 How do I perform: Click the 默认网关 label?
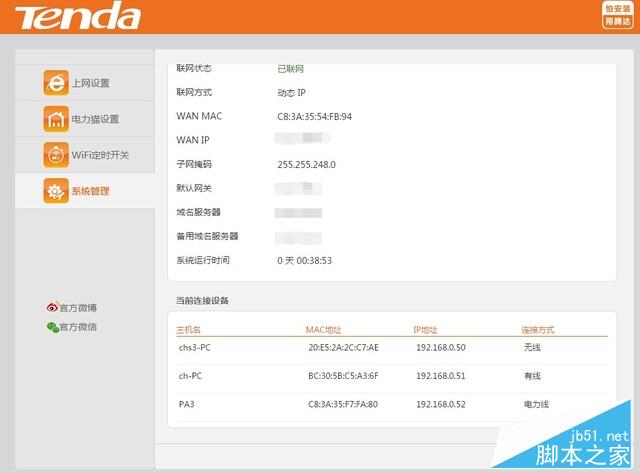coord(194,188)
